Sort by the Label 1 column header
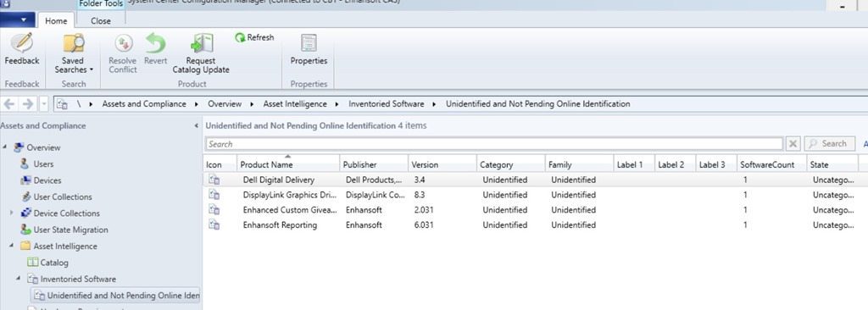 click(634, 164)
